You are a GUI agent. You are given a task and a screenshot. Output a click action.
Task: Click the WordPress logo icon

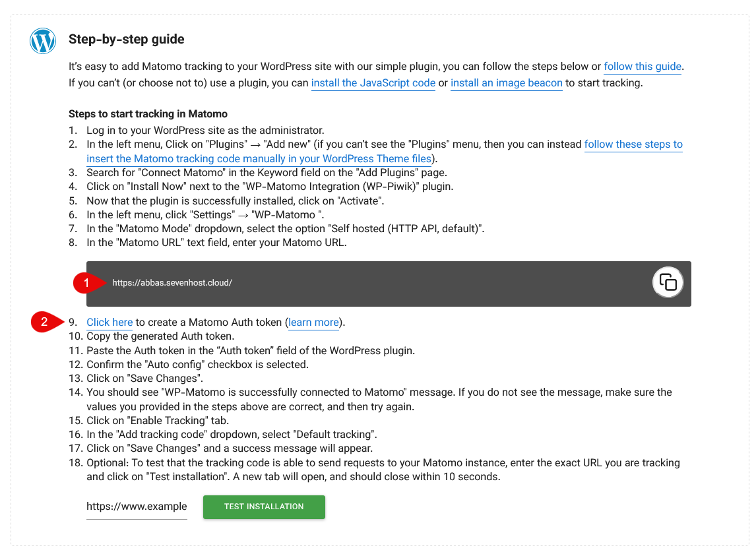coord(42,41)
